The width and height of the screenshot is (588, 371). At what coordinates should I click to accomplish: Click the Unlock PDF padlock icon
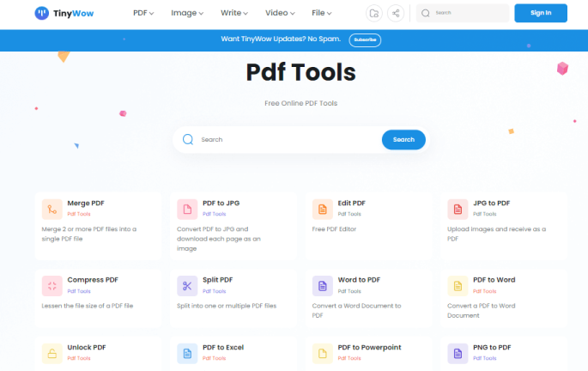coord(52,353)
